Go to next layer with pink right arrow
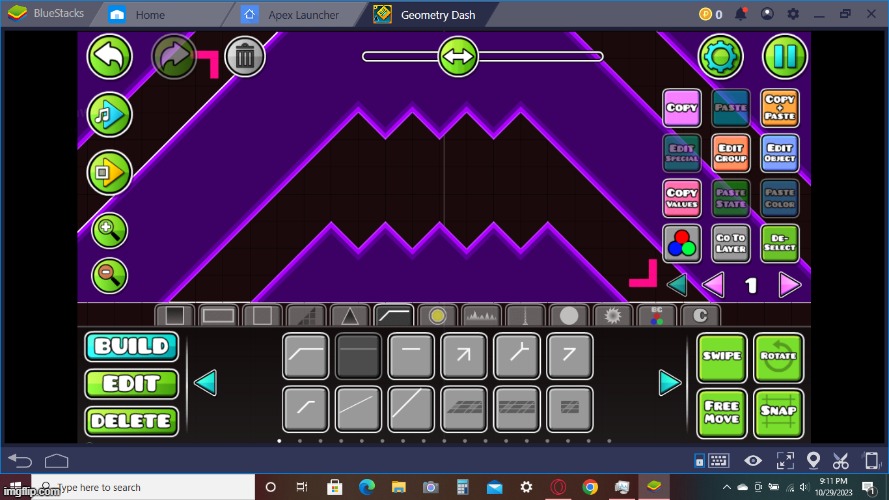The width and height of the screenshot is (889, 500). coord(790,285)
